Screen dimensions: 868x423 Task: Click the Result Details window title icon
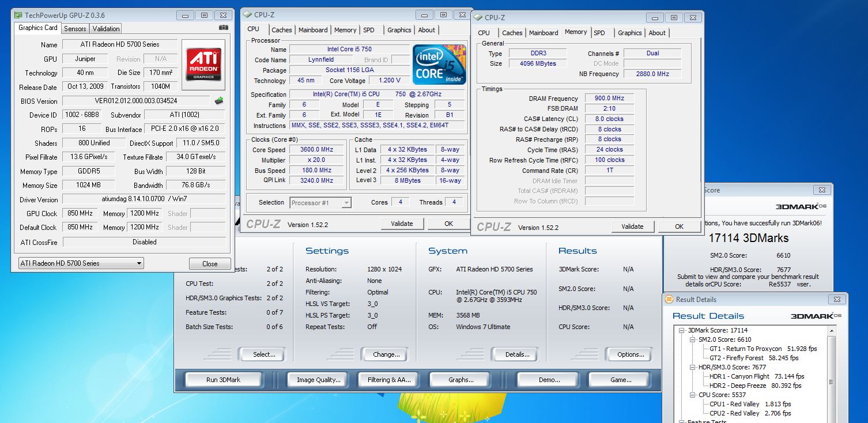[x=669, y=300]
